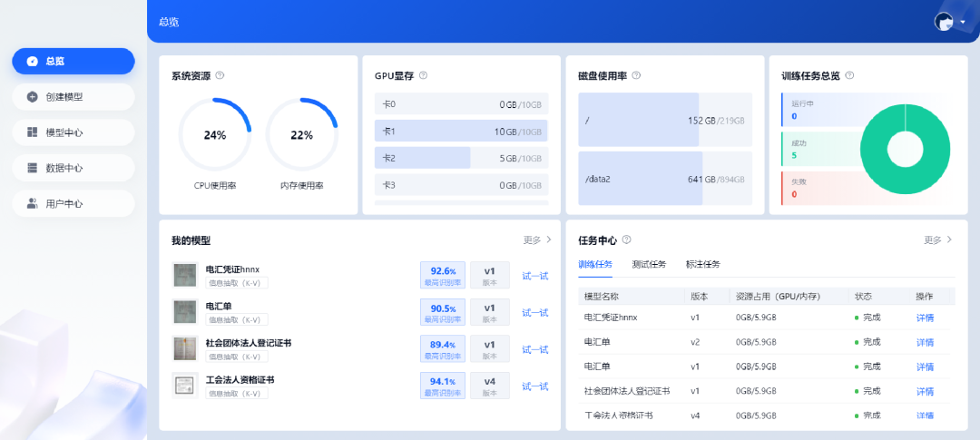Screen dimensions: 980x440
Task: Switch to the 测试任务 tab
Action: coord(649,264)
